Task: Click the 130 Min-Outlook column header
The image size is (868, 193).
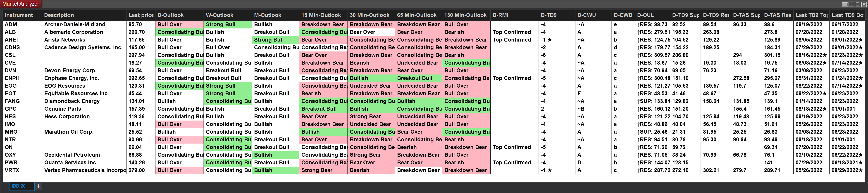Action: point(466,15)
